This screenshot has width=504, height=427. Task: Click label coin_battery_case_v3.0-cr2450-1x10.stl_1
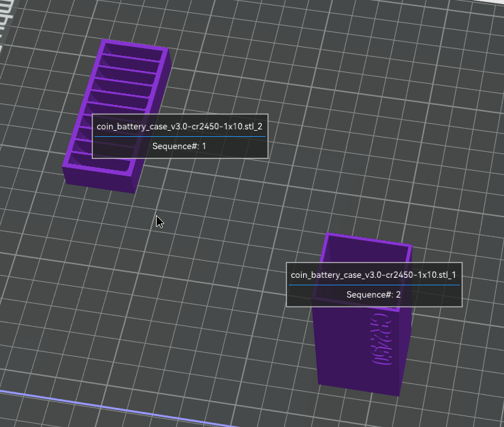coord(373,275)
